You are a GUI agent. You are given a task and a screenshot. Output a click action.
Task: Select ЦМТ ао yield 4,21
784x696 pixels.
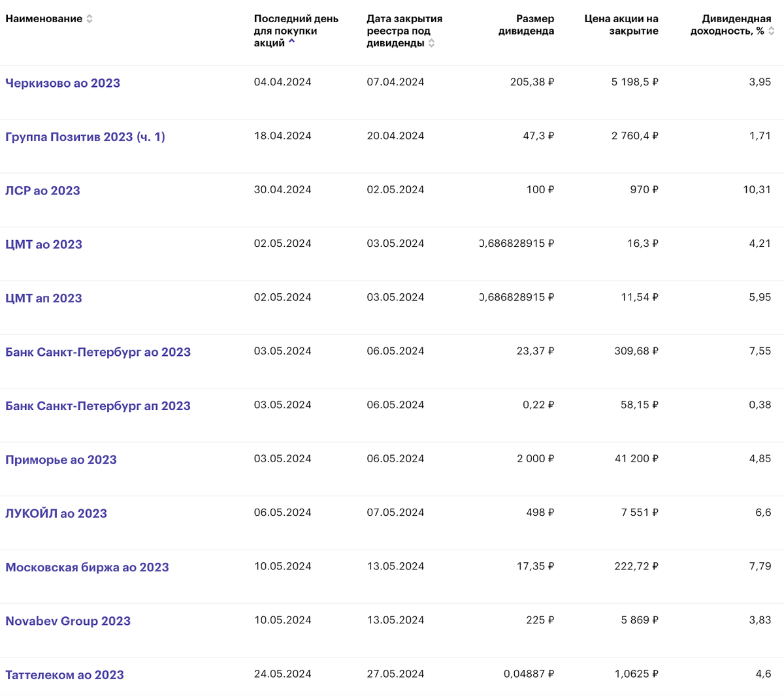click(x=760, y=244)
